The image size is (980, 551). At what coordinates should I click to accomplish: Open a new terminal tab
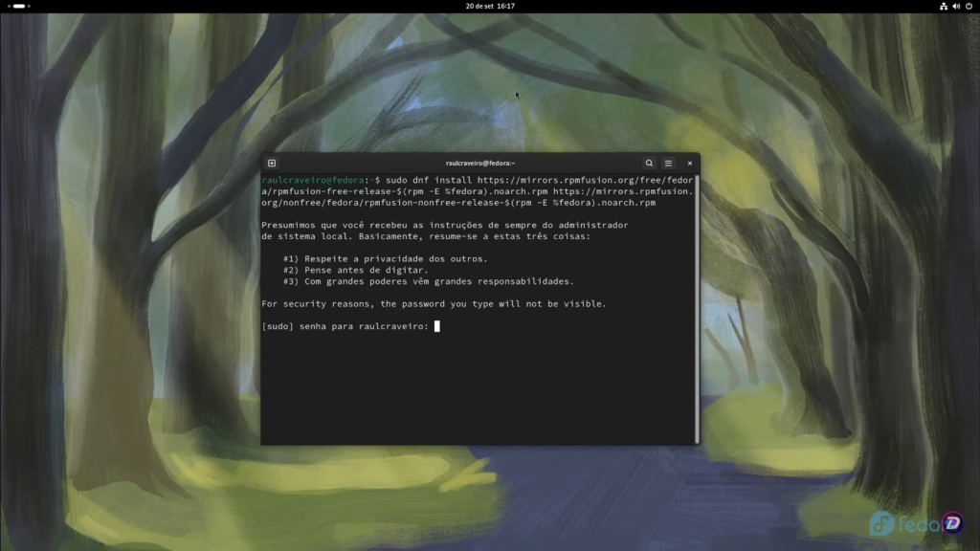[272, 163]
